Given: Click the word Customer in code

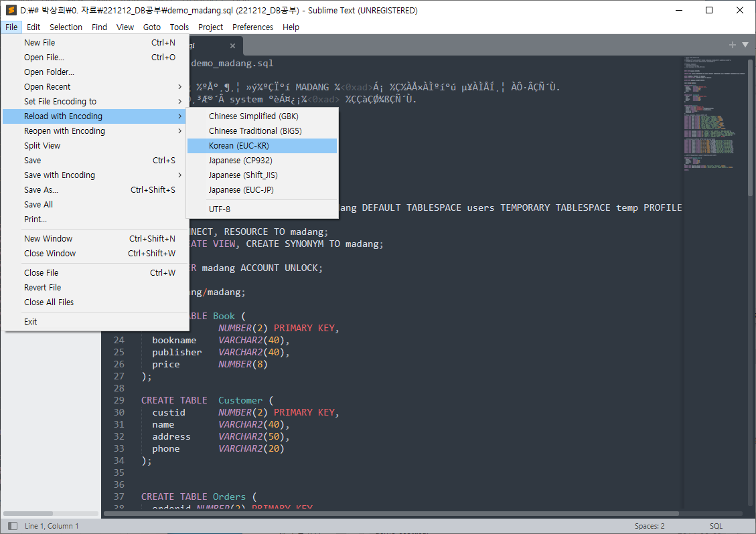Looking at the screenshot, I should 240,400.
